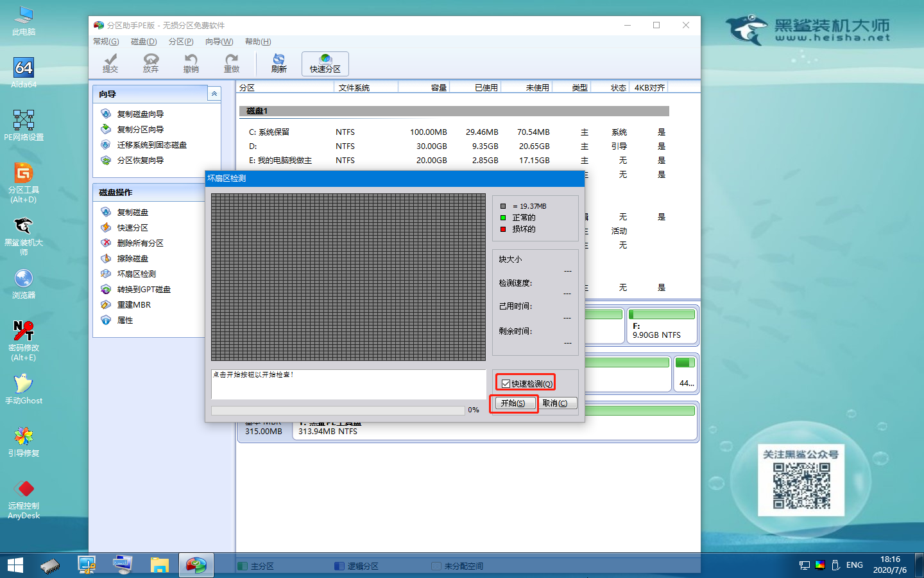Select 转换到GPT磁盘 operation
Viewport: 924px width, 578px height.
(x=144, y=289)
